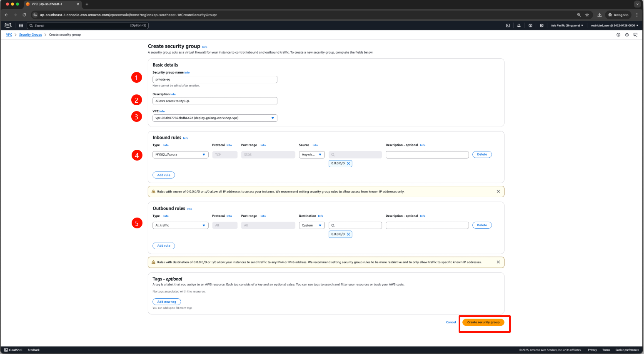This screenshot has height=354, width=644.
Task: Delete the inbound MYSQL/Aurora rule
Action: tap(482, 154)
